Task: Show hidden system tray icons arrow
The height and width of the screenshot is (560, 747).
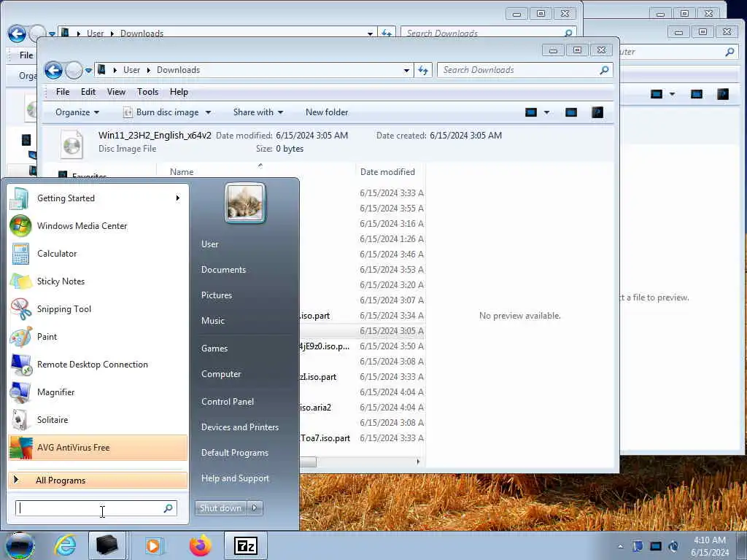Action: (x=620, y=546)
